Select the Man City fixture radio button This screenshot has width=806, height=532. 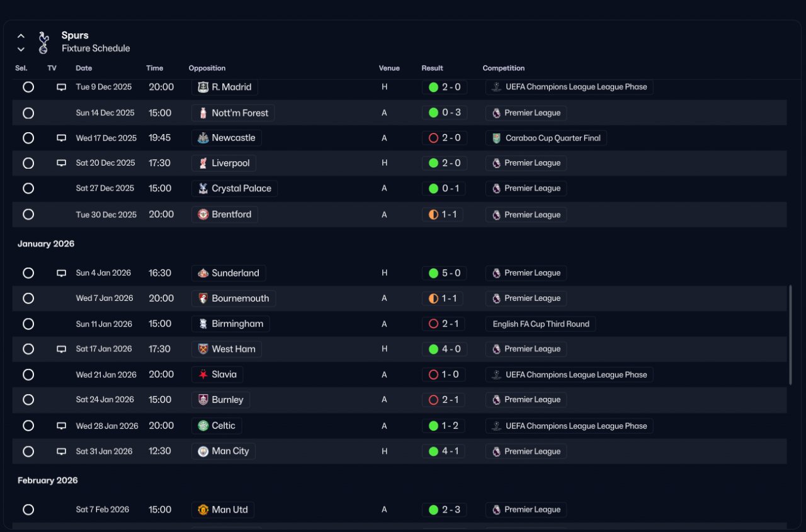[x=28, y=451]
